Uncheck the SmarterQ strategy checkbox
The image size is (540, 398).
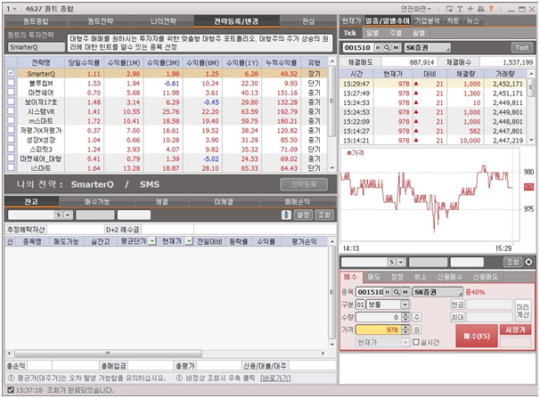click(x=11, y=73)
